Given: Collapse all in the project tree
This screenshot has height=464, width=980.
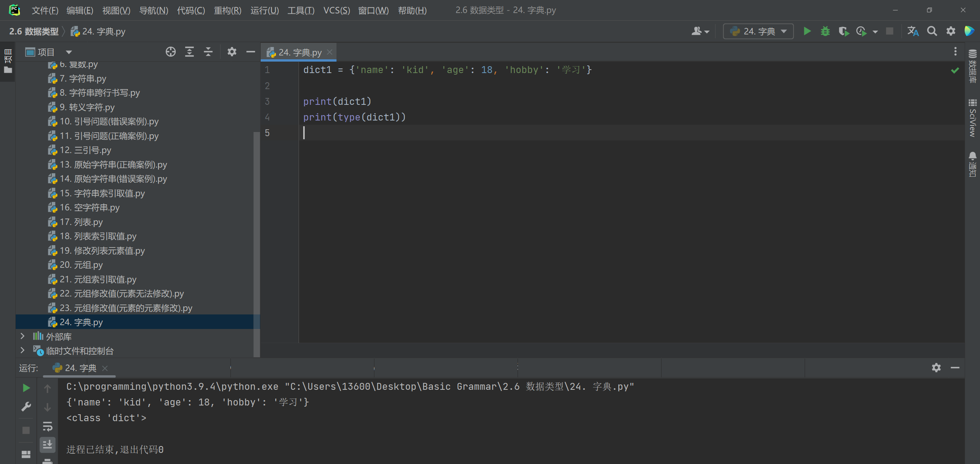Looking at the screenshot, I should [208, 52].
